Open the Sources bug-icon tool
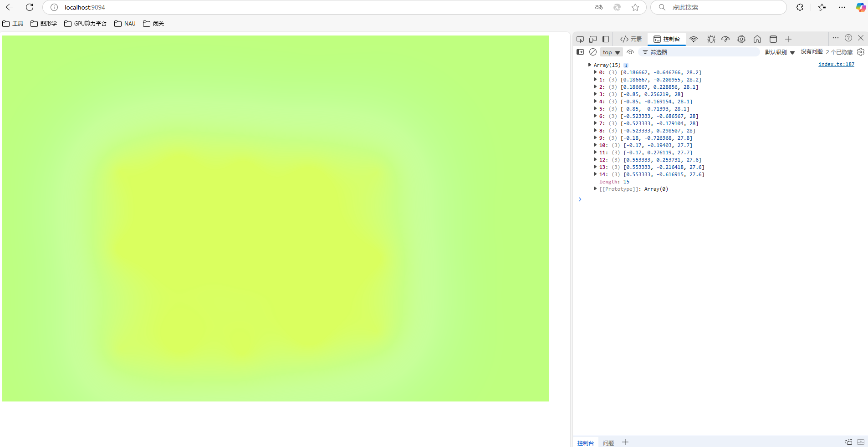The width and height of the screenshot is (868, 447). point(711,39)
